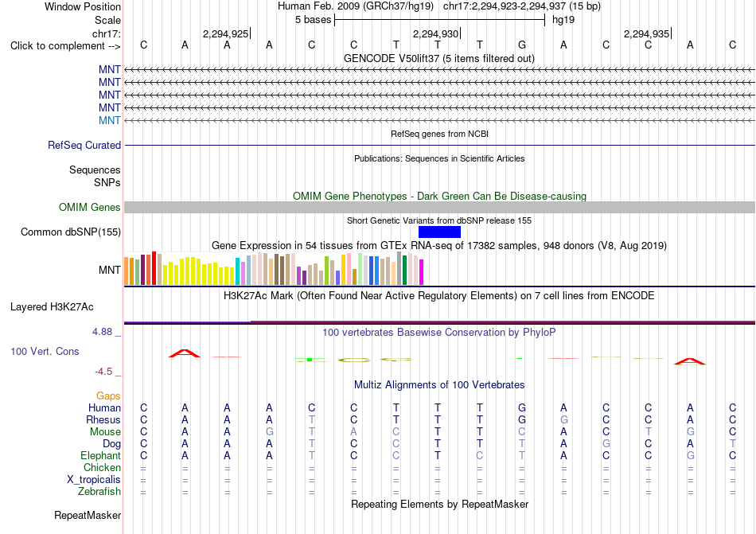
Task: Click the cyan bar in the GTEx expression chart
Action: (x=237, y=271)
